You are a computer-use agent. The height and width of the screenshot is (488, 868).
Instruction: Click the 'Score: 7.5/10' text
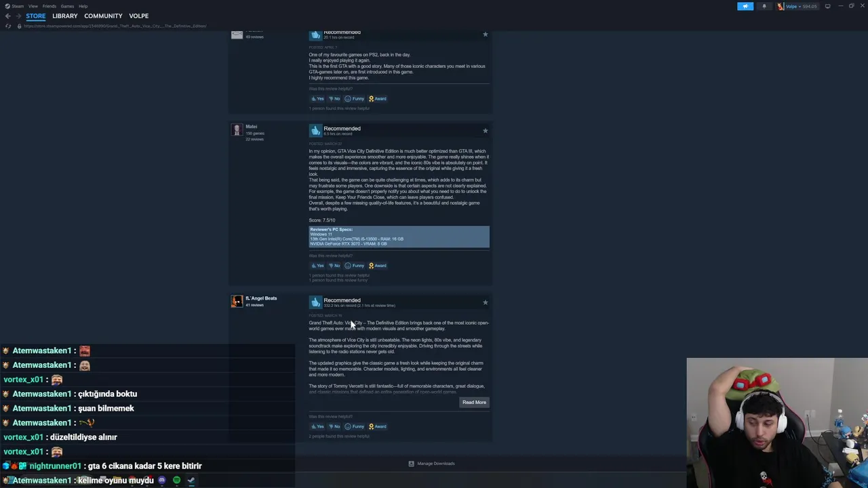[x=322, y=220]
